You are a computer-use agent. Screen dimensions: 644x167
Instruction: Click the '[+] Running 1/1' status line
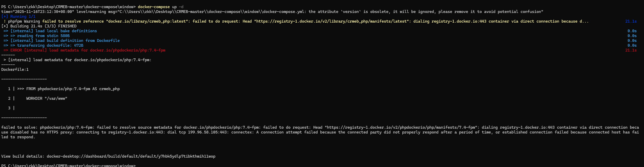pyautogui.click(x=18, y=16)
